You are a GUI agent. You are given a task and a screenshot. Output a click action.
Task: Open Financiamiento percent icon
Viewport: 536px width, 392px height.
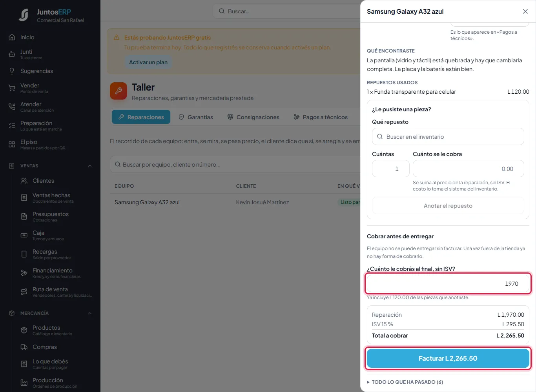click(24, 273)
